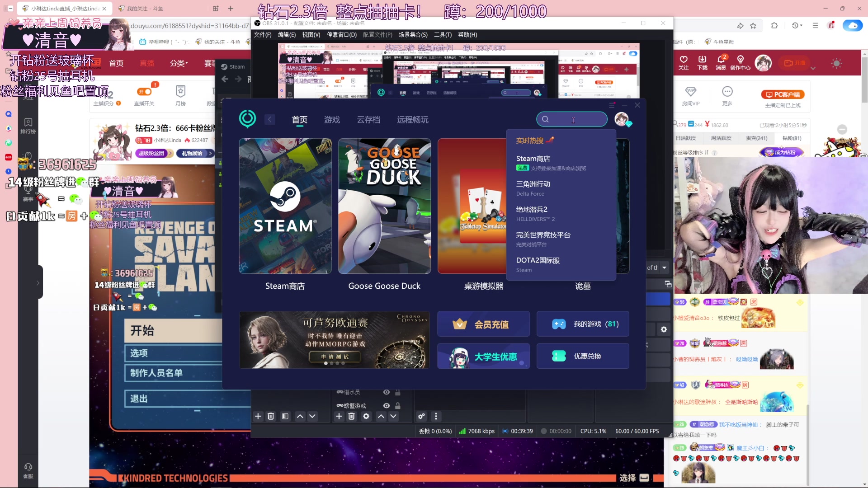Open advanced audio properties gears icon

[421, 416]
